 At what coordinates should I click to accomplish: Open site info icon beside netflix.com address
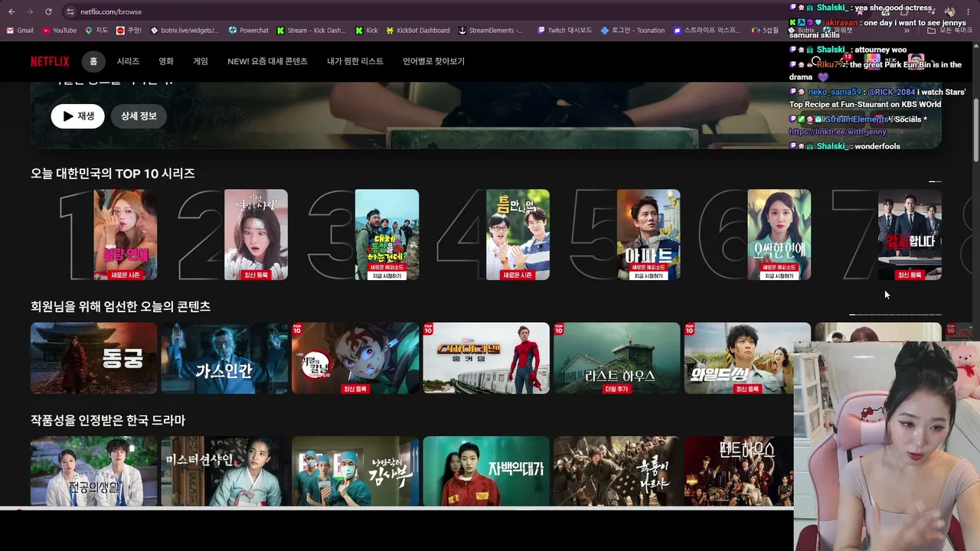click(x=70, y=11)
